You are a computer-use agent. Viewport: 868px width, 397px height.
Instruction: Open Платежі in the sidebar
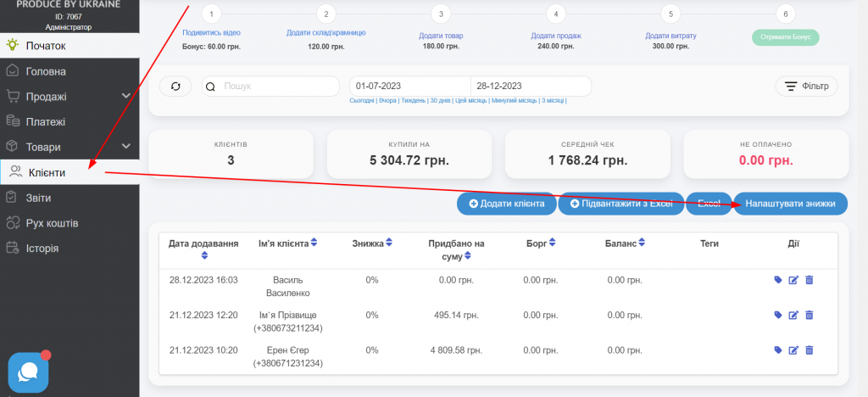46,121
